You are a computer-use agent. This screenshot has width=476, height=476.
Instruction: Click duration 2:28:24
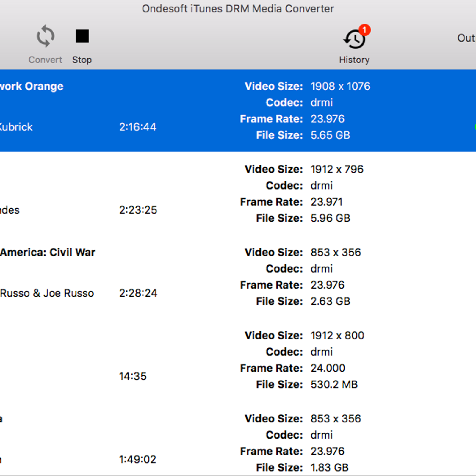tap(138, 293)
